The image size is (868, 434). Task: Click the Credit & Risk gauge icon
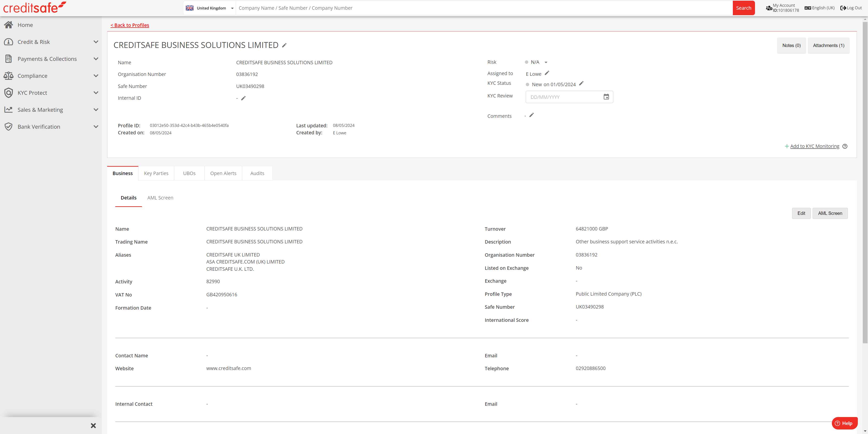point(8,42)
